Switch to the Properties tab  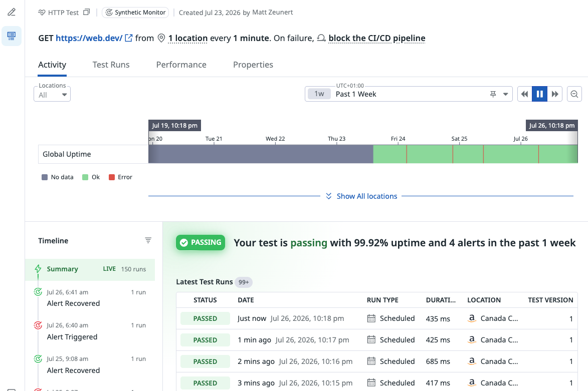pyautogui.click(x=253, y=65)
